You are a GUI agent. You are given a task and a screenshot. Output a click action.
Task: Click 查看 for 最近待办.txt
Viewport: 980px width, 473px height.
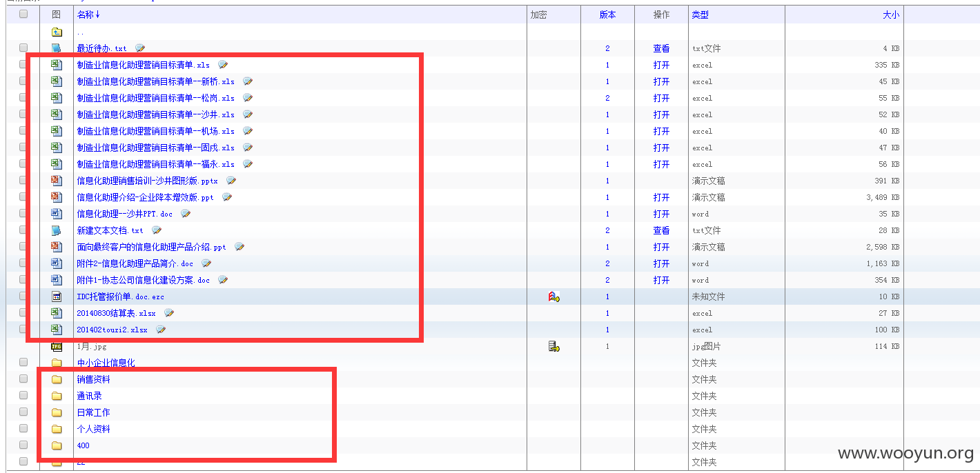pyautogui.click(x=661, y=48)
